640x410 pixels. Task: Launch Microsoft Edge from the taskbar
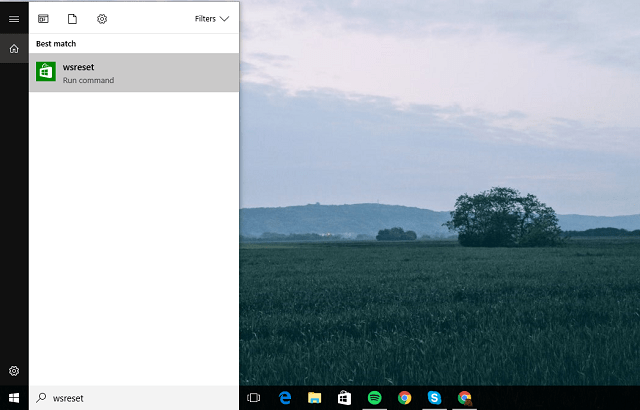(284, 398)
